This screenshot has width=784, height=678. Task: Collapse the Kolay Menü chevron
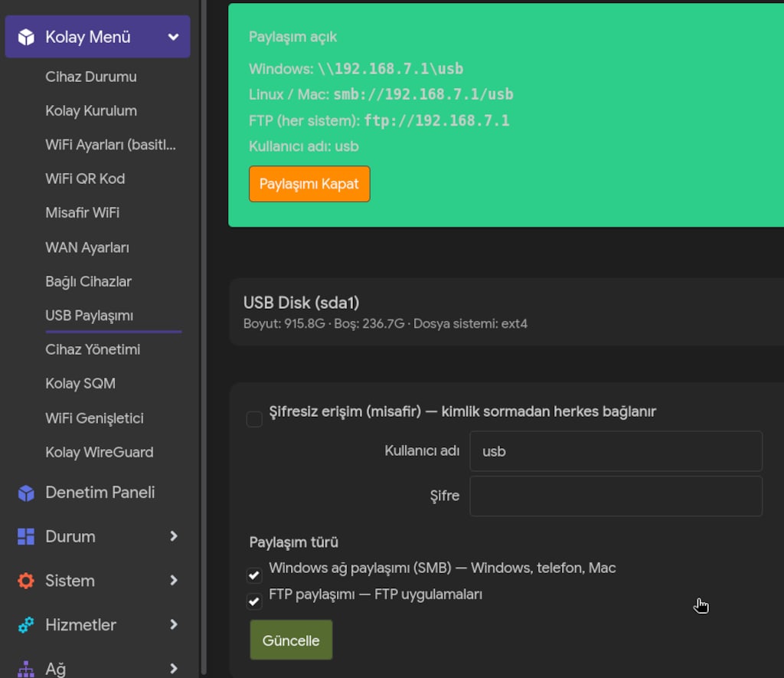point(174,37)
